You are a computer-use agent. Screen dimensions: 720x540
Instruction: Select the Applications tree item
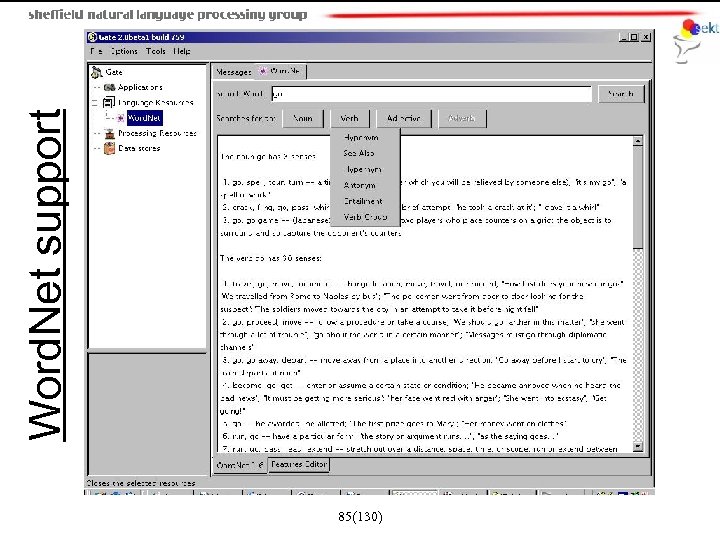[x=140, y=87]
